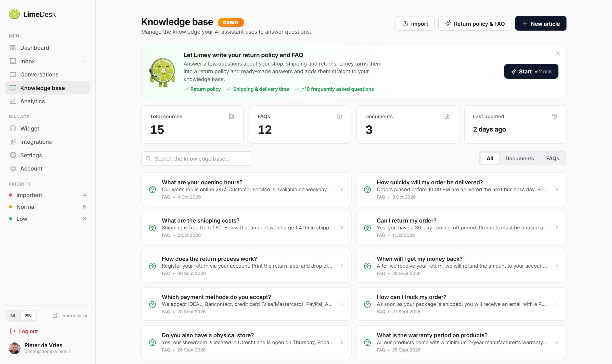Image resolution: width=612 pixels, height=364 pixels.
Task: Open the Integrations plug icon
Action: point(13,142)
